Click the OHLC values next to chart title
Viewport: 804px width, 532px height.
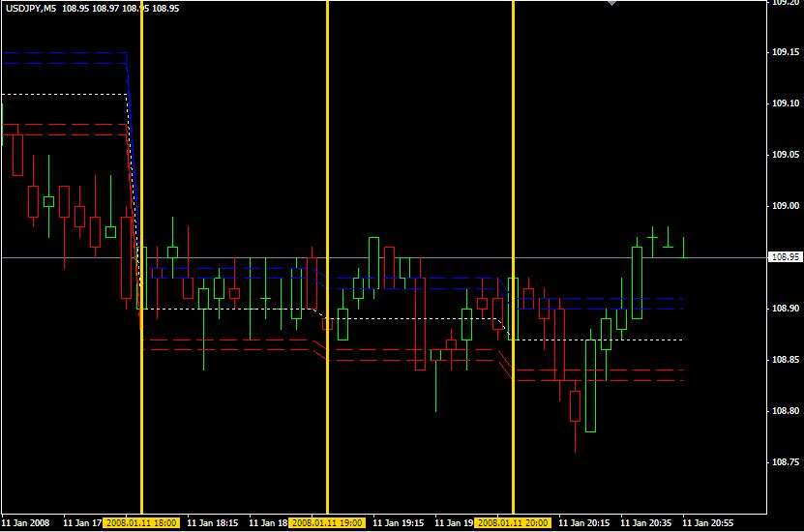pyautogui.click(x=121, y=8)
